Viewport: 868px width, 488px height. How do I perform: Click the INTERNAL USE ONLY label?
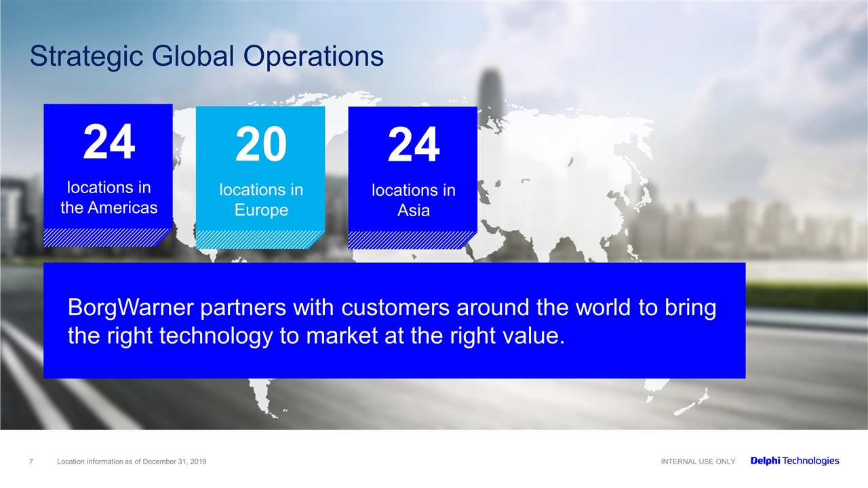click(x=698, y=462)
